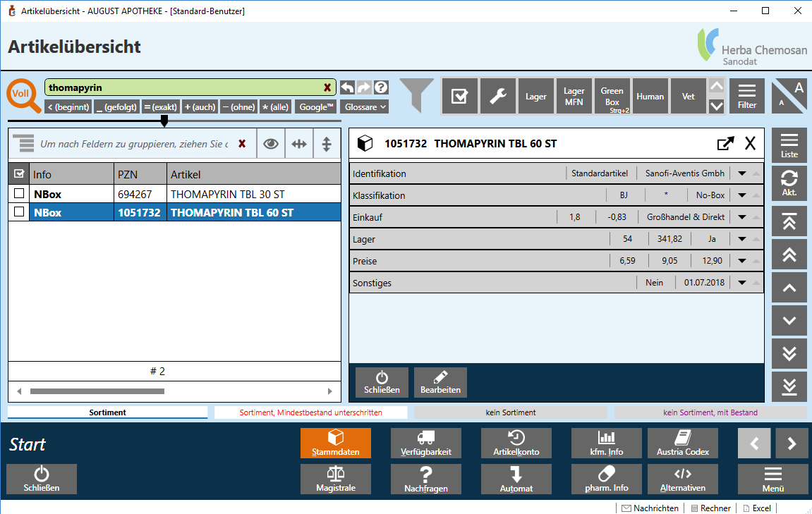Open the kfm. Info tab

point(607,443)
